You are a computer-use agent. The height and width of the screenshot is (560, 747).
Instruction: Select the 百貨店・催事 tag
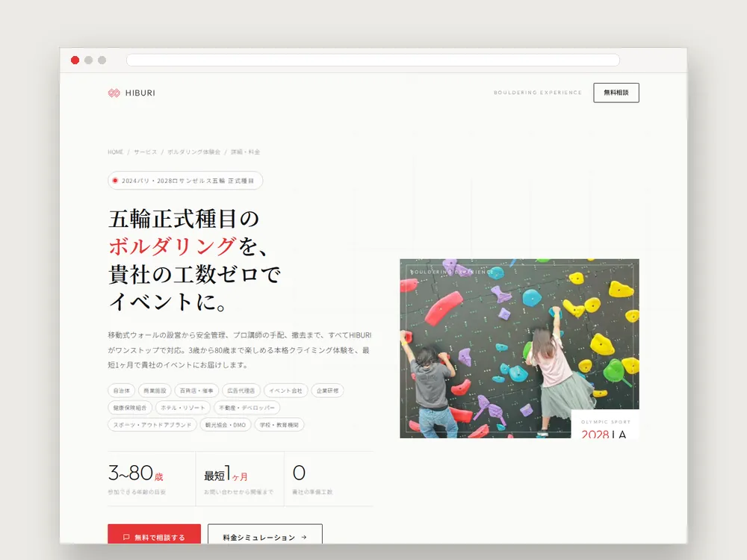coord(196,391)
